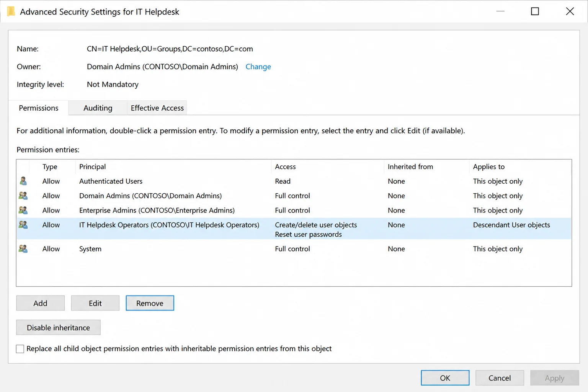Click the Apply button
This screenshot has width=588, height=392.
554,378
